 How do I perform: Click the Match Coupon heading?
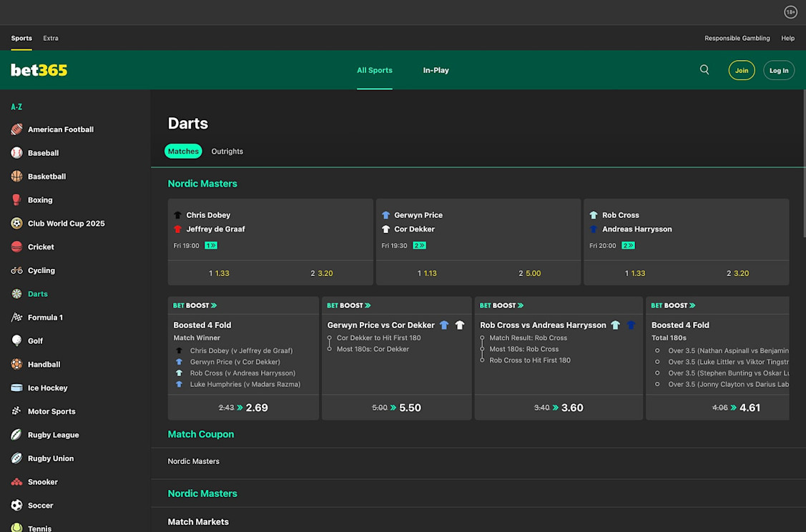(x=200, y=434)
